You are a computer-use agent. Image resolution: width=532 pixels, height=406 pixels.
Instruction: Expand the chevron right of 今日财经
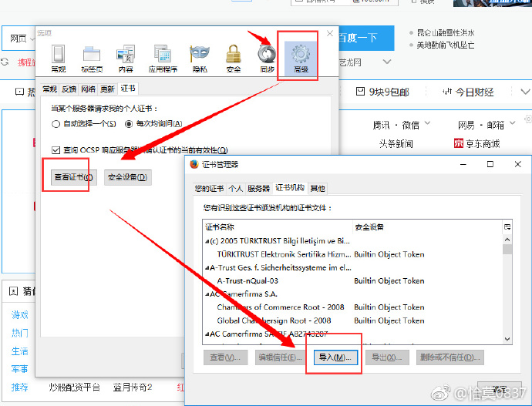coord(525,92)
